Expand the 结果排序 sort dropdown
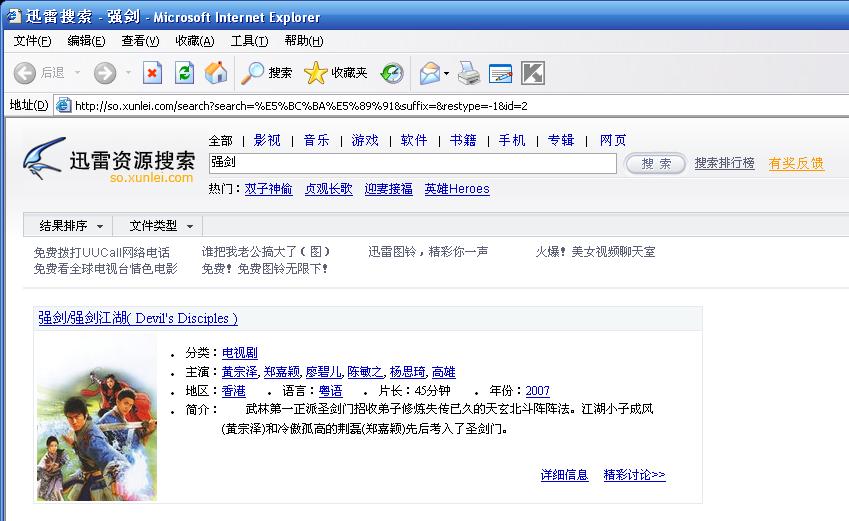This screenshot has width=849, height=521. coord(70,226)
